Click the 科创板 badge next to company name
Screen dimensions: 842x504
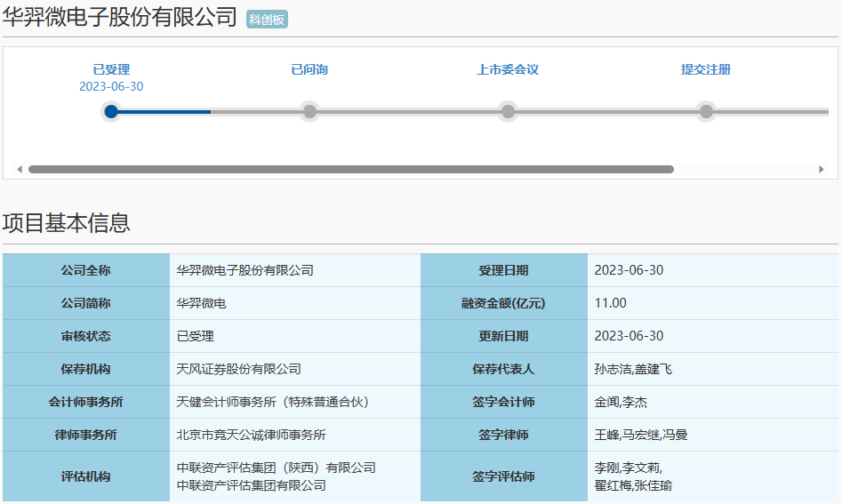coord(267,20)
